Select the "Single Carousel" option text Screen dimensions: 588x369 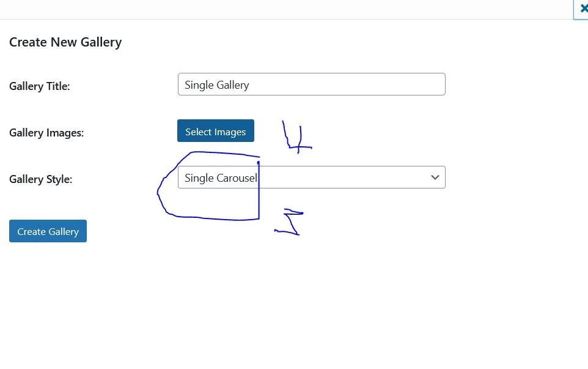(220, 178)
